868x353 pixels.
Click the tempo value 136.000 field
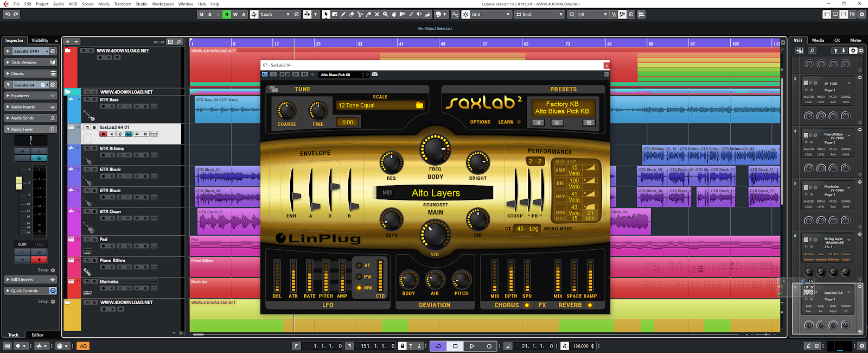(x=580, y=346)
